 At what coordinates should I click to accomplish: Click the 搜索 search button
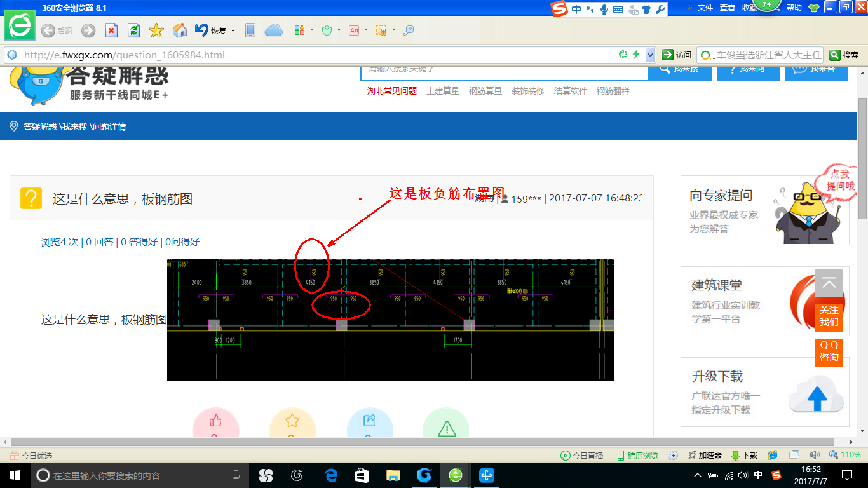(844, 55)
